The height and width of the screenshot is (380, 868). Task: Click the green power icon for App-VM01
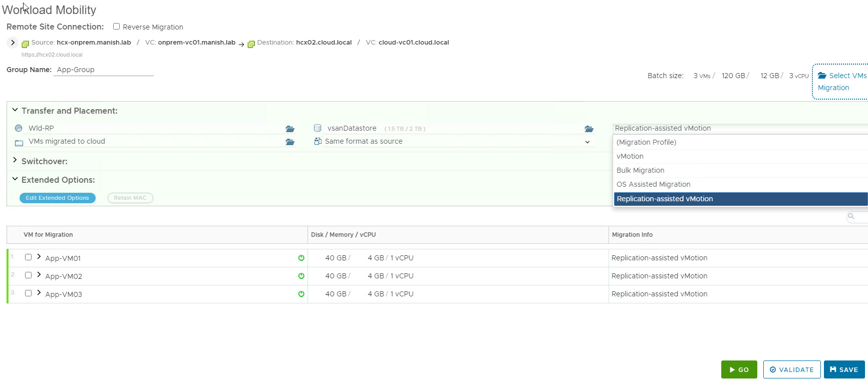301,258
